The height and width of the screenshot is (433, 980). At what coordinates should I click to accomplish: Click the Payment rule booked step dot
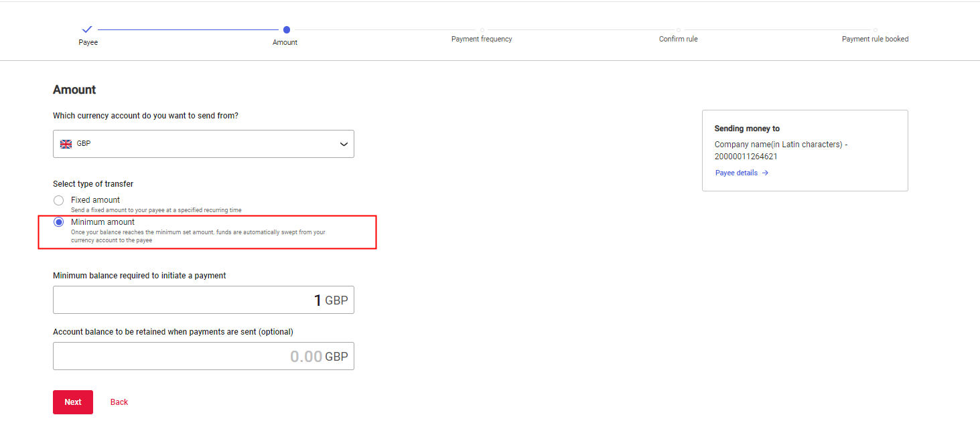pyautogui.click(x=875, y=29)
